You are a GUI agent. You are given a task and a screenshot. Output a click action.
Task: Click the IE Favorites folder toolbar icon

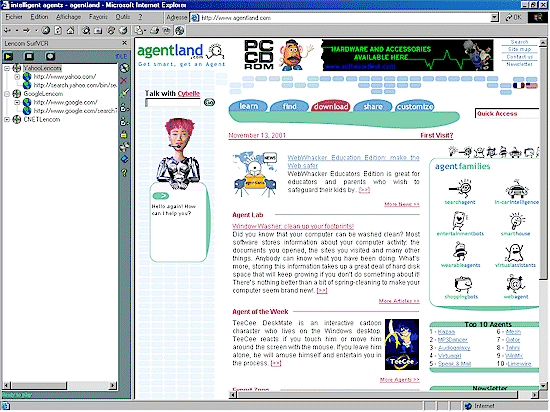[98, 31]
